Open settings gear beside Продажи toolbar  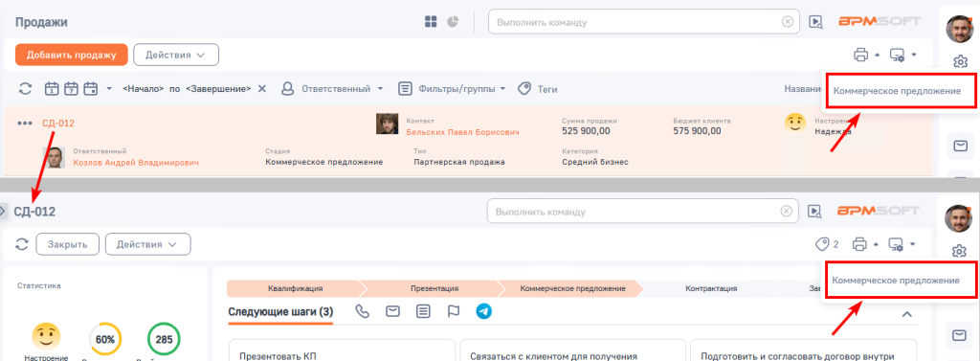pos(961,61)
